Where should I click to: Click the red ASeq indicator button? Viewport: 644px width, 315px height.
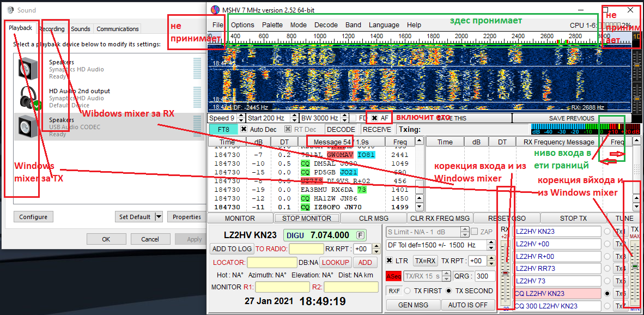pyautogui.click(x=393, y=276)
